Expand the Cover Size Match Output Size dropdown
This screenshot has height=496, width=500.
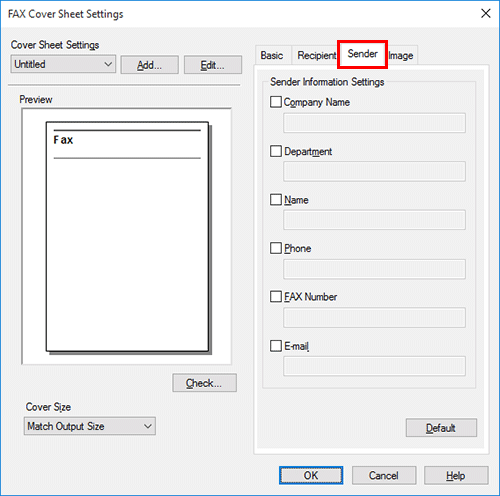[x=90, y=426]
